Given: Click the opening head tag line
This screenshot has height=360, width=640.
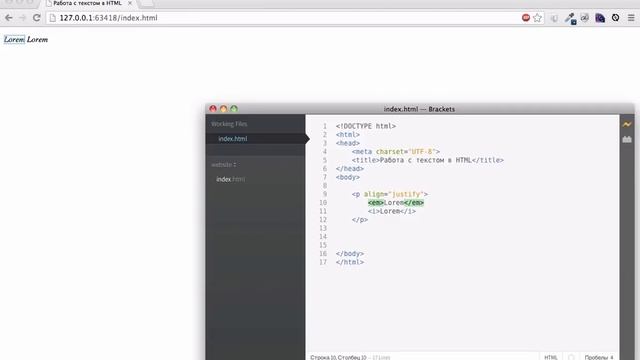Looking at the screenshot, I should coord(348,143).
